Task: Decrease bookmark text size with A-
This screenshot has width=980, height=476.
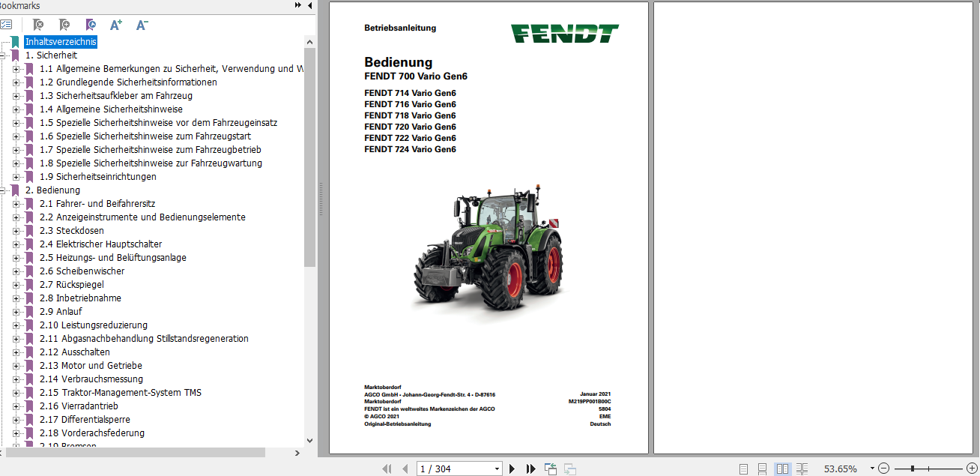Action: 142,25
